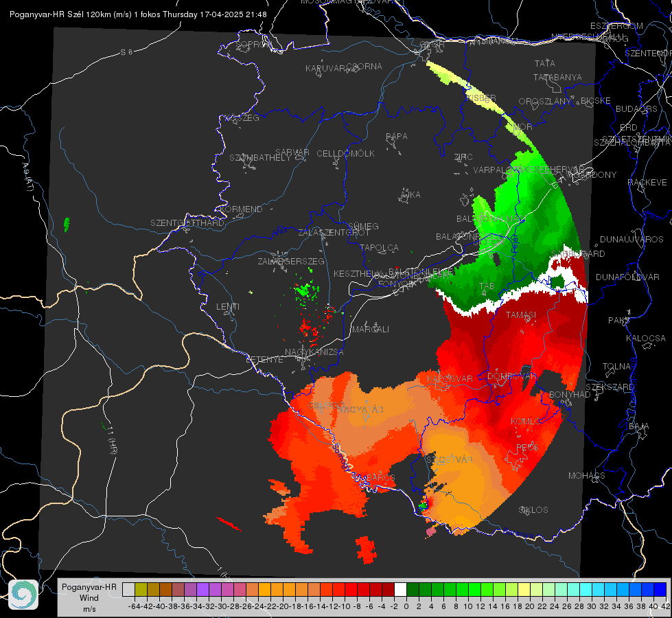Select the grey swatch at legend's left end

[x=128, y=590]
